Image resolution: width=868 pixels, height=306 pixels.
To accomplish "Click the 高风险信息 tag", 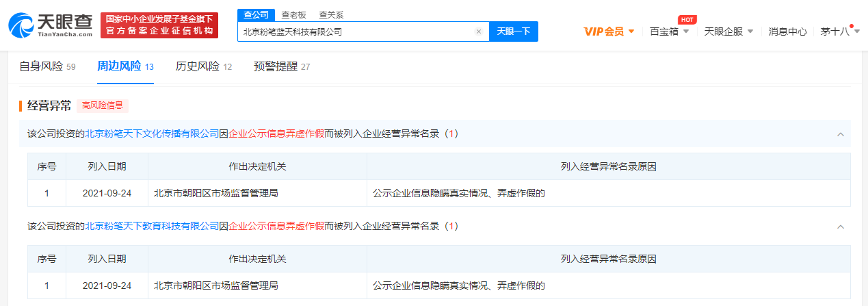I will pos(102,105).
